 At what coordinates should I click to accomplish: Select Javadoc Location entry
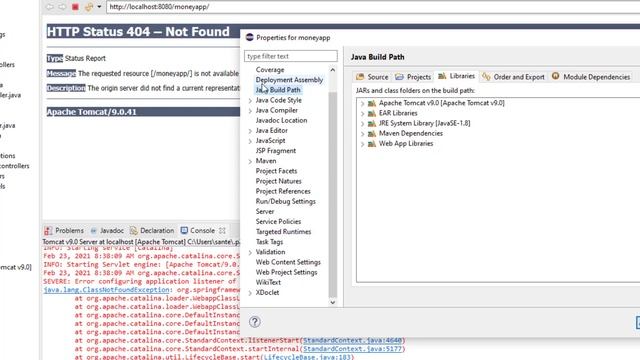click(281, 120)
